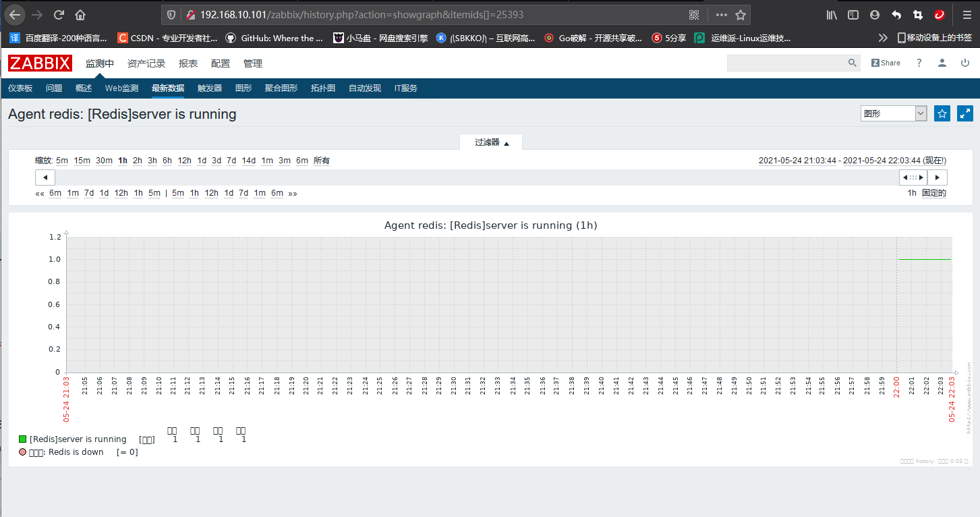Jump far back with the «« link

point(40,193)
